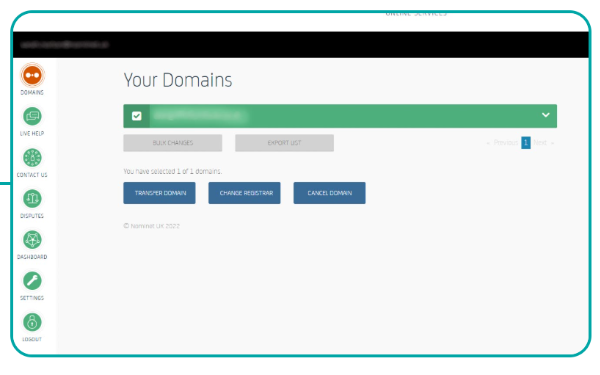Open the Settings wrench icon
The height and width of the screenshot is (375, 600).
point(32,281)
